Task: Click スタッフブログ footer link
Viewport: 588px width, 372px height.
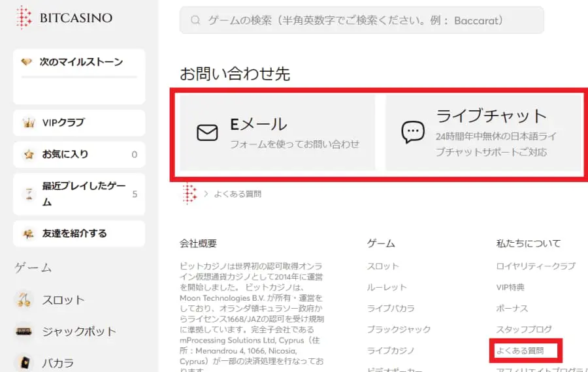Action: (524, 330)
